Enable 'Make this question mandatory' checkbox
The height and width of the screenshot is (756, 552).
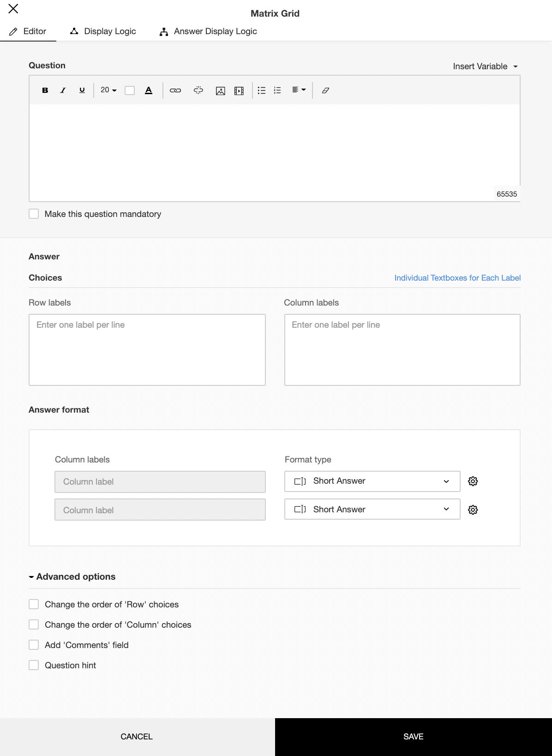coord(34,214)
